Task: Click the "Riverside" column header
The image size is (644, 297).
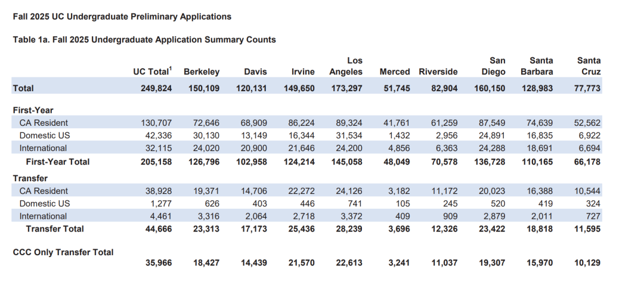Action: pyautogui.click(x=438, y=72)
